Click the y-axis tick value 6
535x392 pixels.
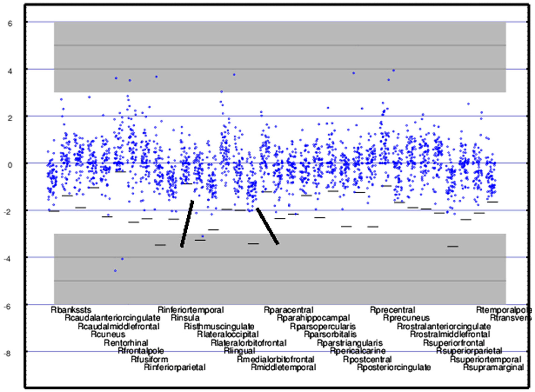pos(10,23)
